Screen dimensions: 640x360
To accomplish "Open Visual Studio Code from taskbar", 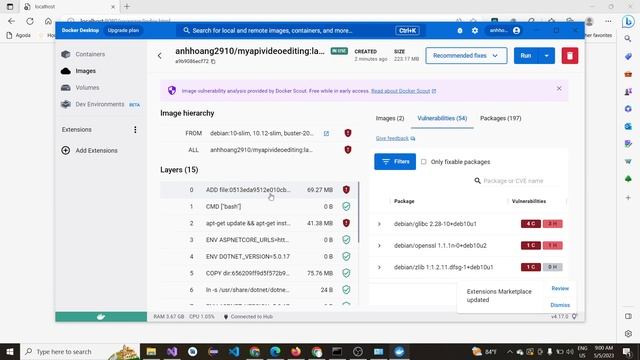I will click(x=234, y=351).
